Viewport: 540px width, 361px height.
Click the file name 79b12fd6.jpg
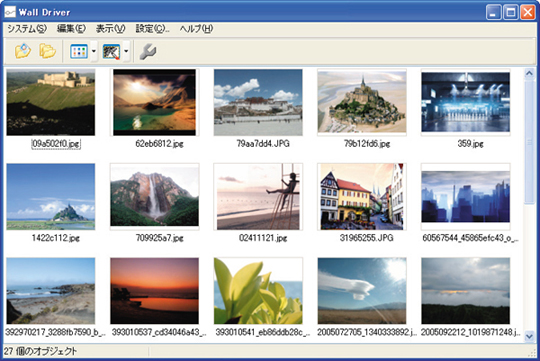point(367,144)
